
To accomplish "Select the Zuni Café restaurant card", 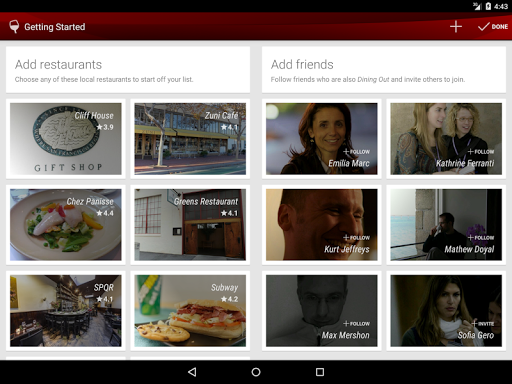I will tap(190, 139).
